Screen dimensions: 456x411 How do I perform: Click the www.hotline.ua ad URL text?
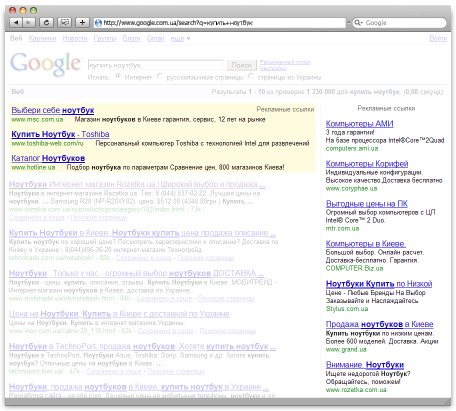coord(33,167)
